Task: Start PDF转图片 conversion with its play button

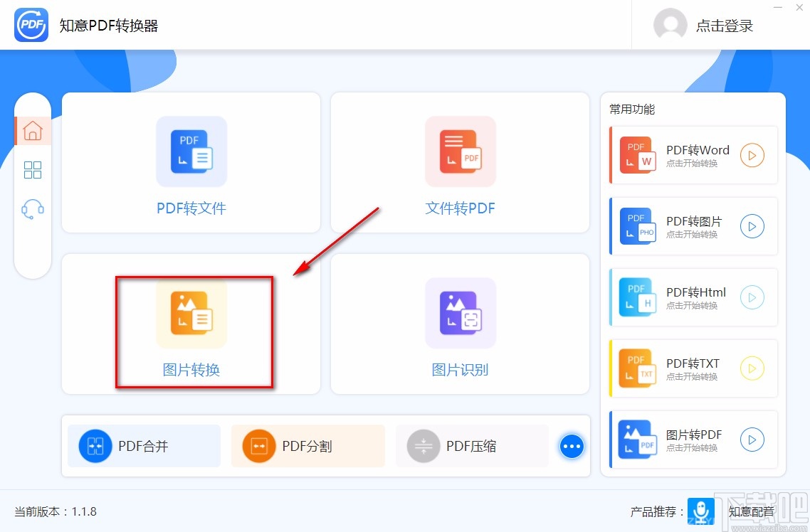Action: [752, 226]
